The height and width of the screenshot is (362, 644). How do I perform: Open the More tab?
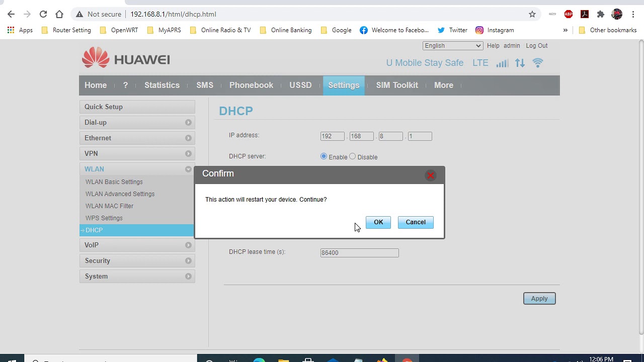point(444,85)
